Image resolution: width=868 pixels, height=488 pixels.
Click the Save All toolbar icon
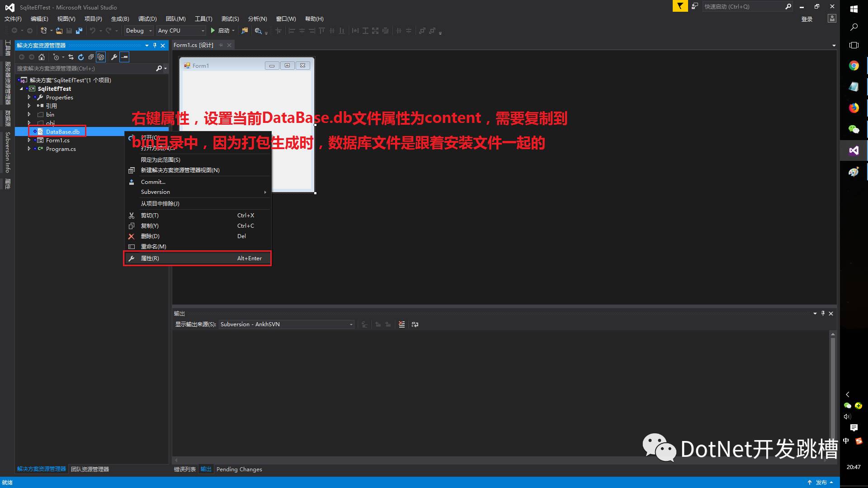(x=79, y=31)
